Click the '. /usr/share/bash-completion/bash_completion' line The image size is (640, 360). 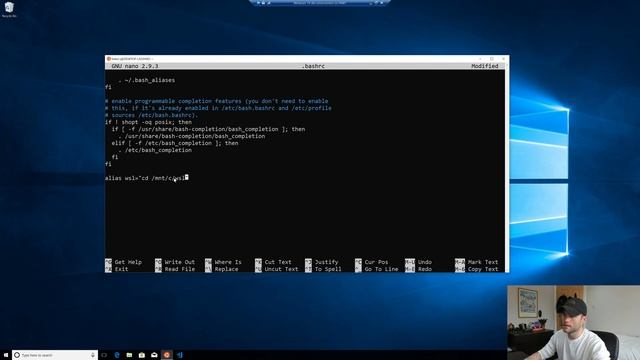(191, 136)
